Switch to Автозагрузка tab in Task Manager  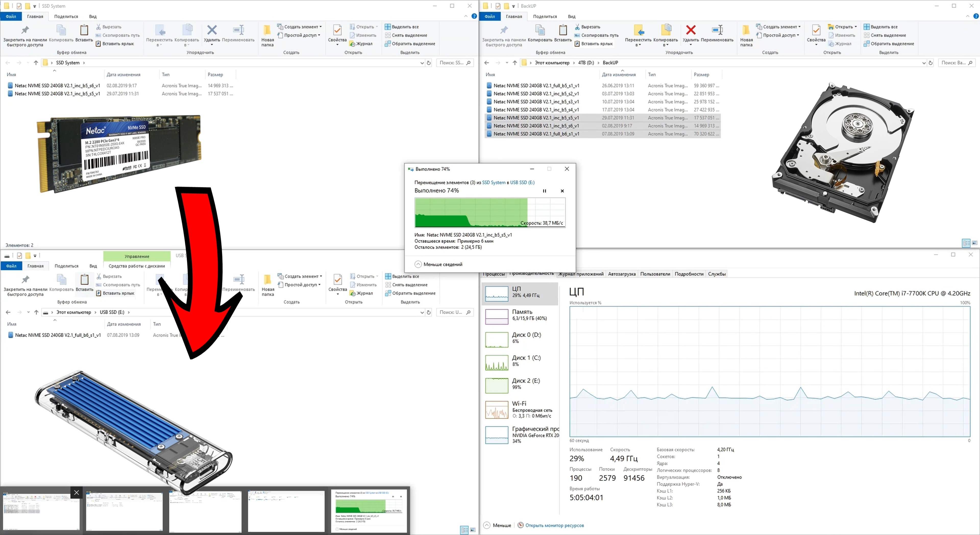tap(621, 274)
